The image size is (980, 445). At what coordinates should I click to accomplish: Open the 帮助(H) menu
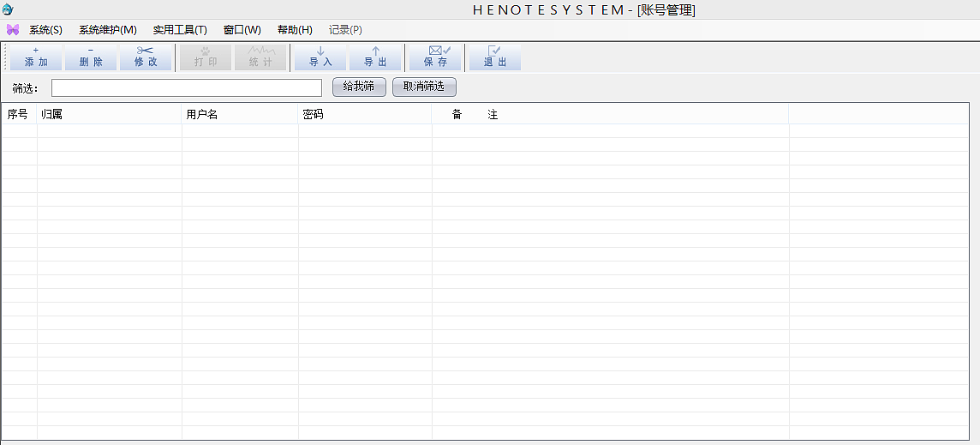pyautogui.click(x=295, y=30)
